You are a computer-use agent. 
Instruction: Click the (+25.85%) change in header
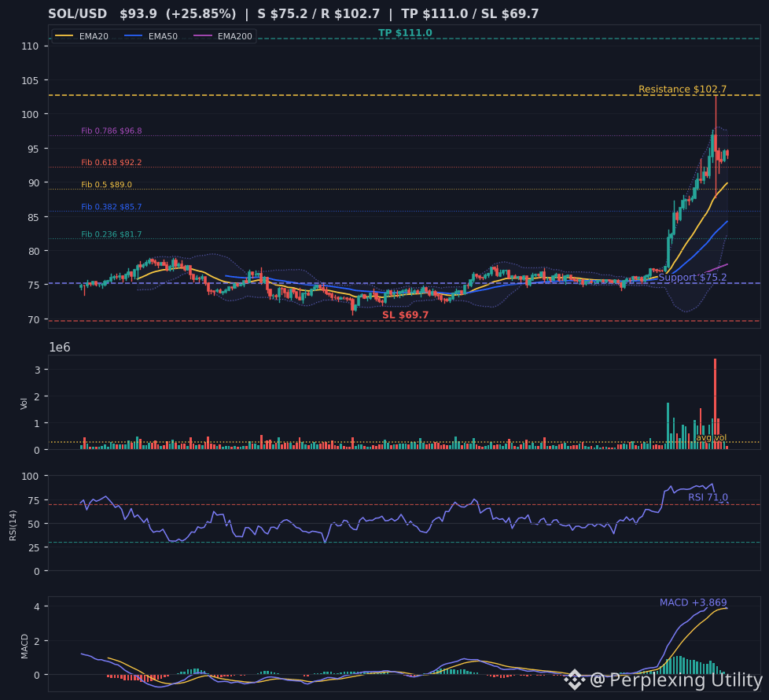(x=201, y=13)
